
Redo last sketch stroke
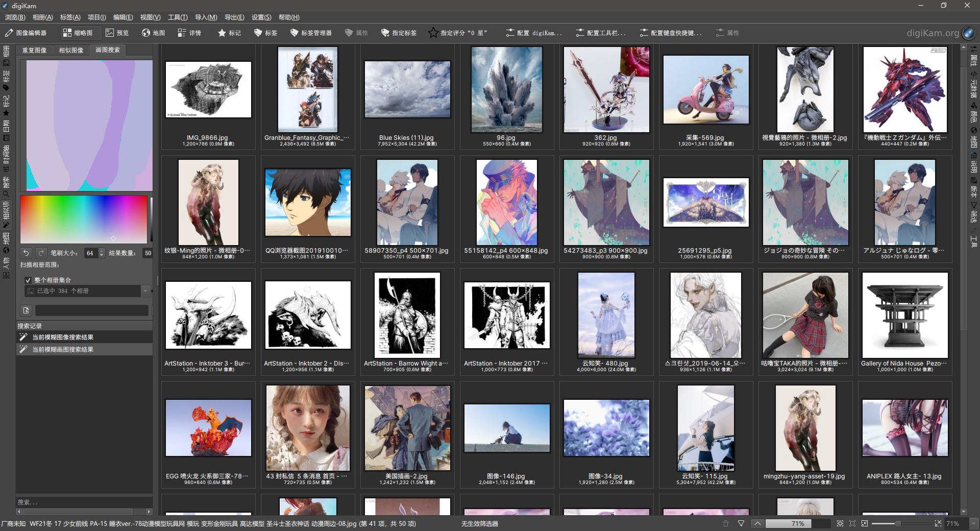coord(41,253)
